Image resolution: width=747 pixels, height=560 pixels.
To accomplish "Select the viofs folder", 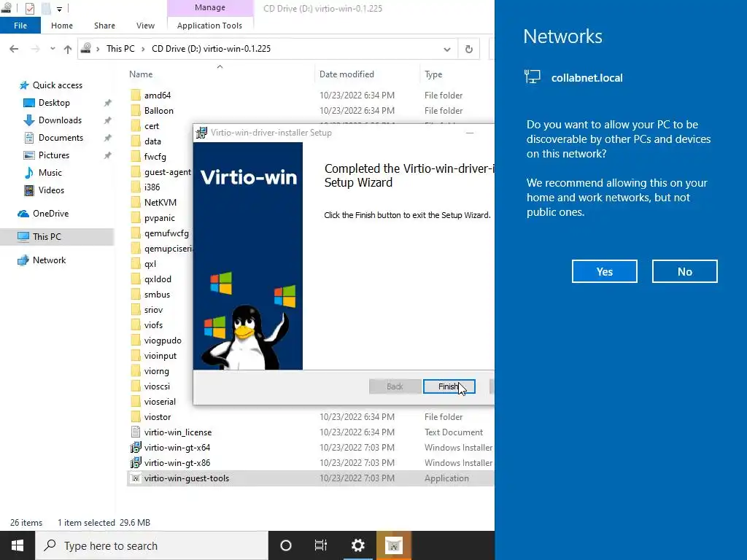I will coord(153,325).
